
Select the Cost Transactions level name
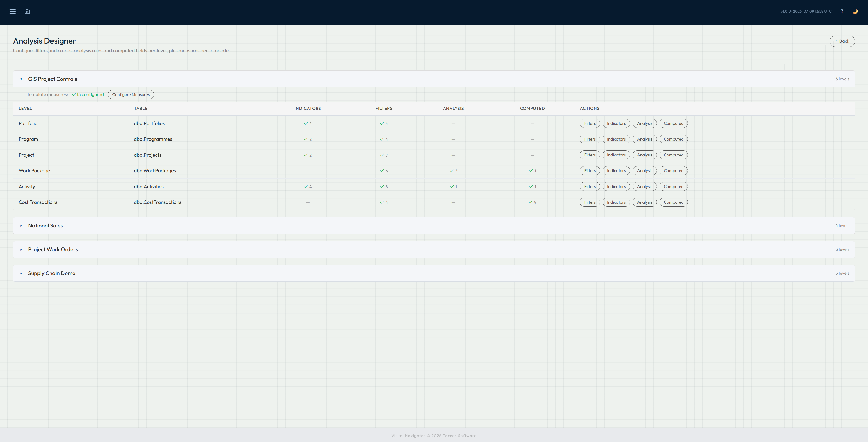click(38, 202)
